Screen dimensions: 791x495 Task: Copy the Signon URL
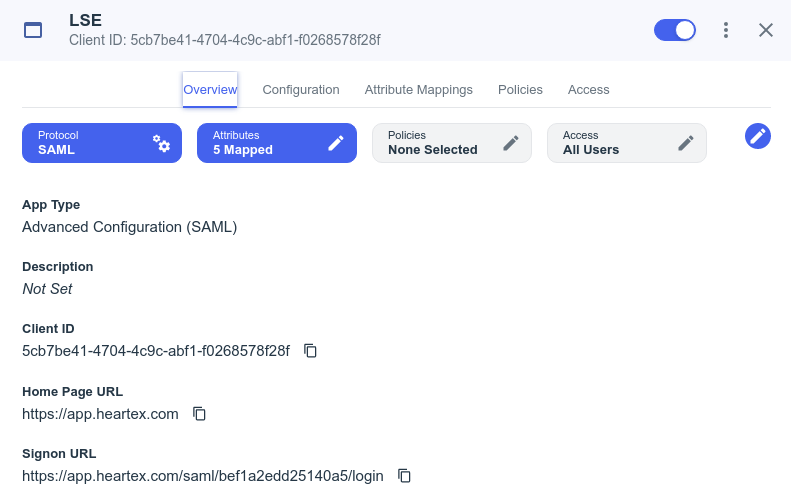(404, 476)
